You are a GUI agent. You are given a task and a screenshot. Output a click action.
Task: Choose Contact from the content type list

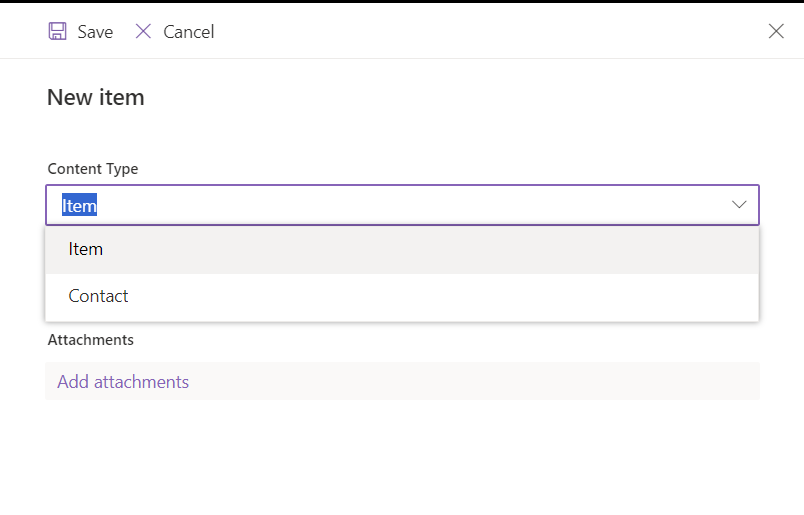pyautogui.click(x=402, y=297)
